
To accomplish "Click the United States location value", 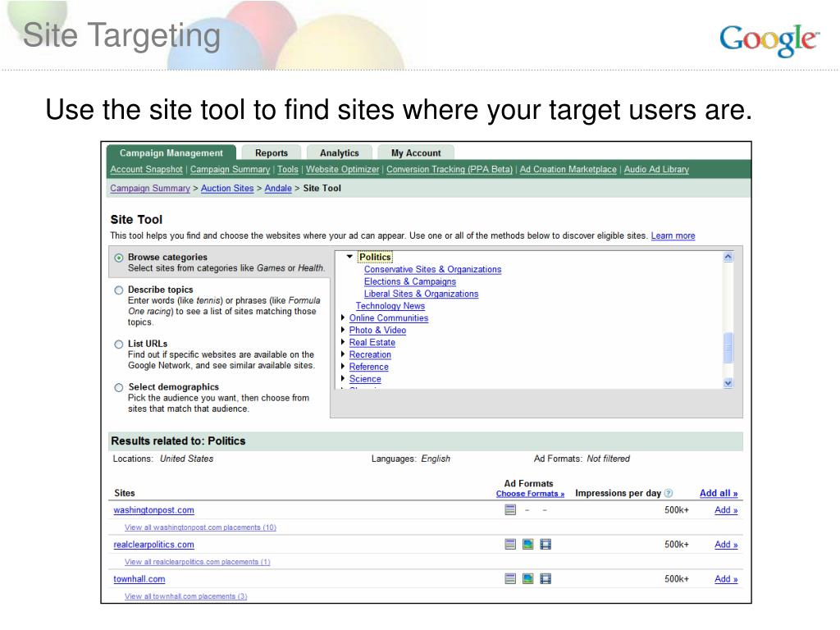I will pyautogui.click(x=186, y=459).
